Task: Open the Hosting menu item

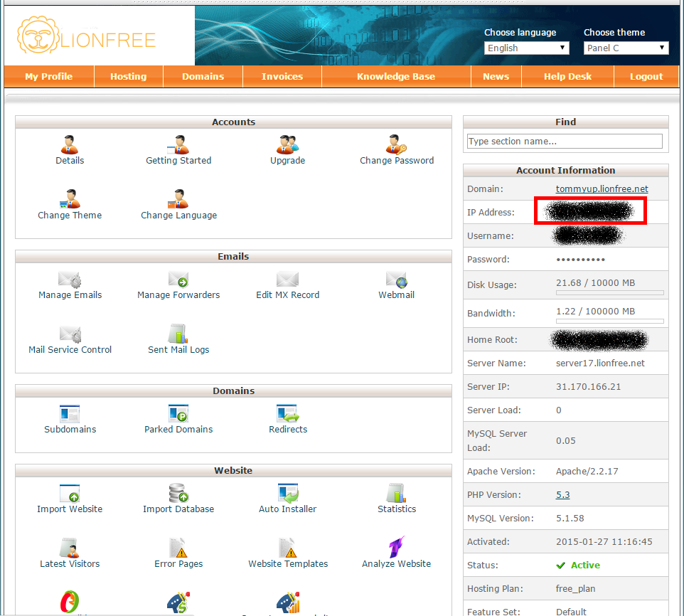Action: 128,76
